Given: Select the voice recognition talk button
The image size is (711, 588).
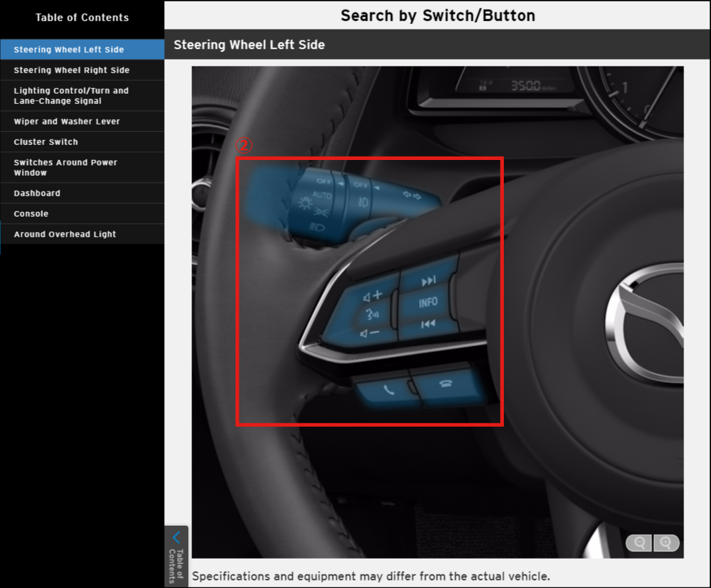Looking at the screenshot, I should (373, 315).
